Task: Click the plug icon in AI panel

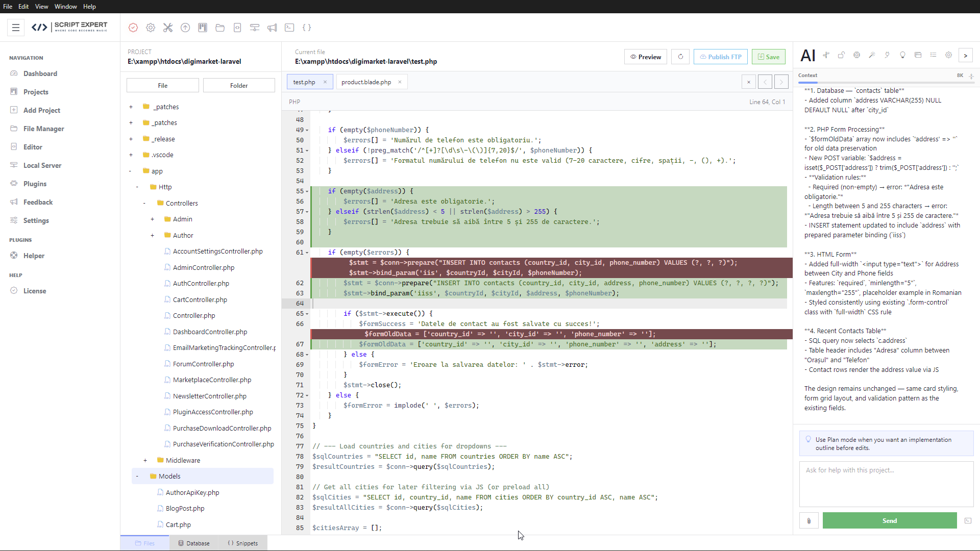Action: (887, 55)
